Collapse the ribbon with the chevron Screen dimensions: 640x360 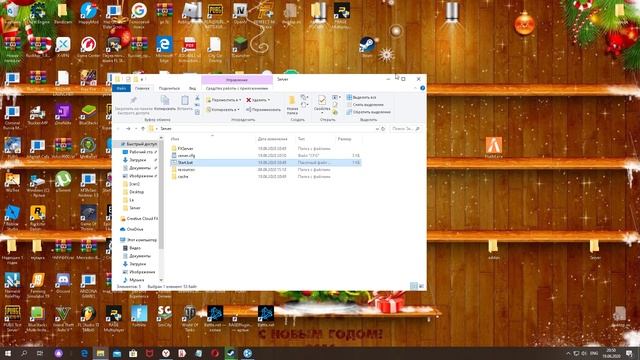(x=416, y=88)
